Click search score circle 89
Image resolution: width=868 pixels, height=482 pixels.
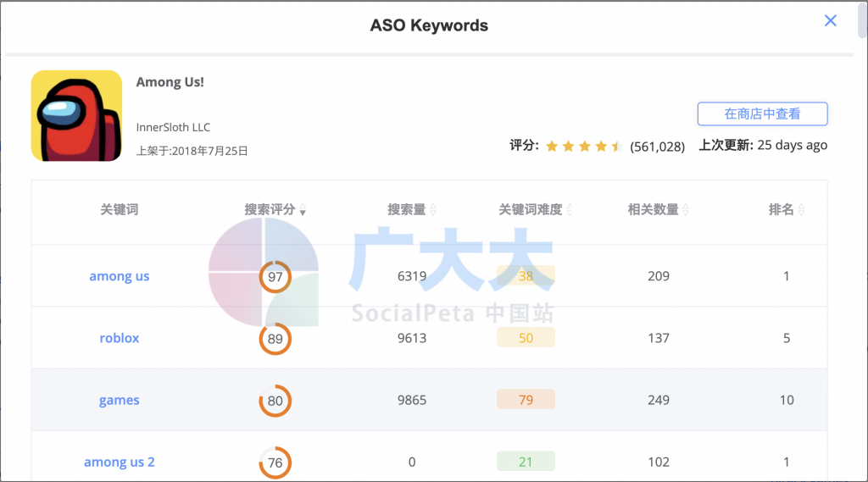tap(275, 339)
